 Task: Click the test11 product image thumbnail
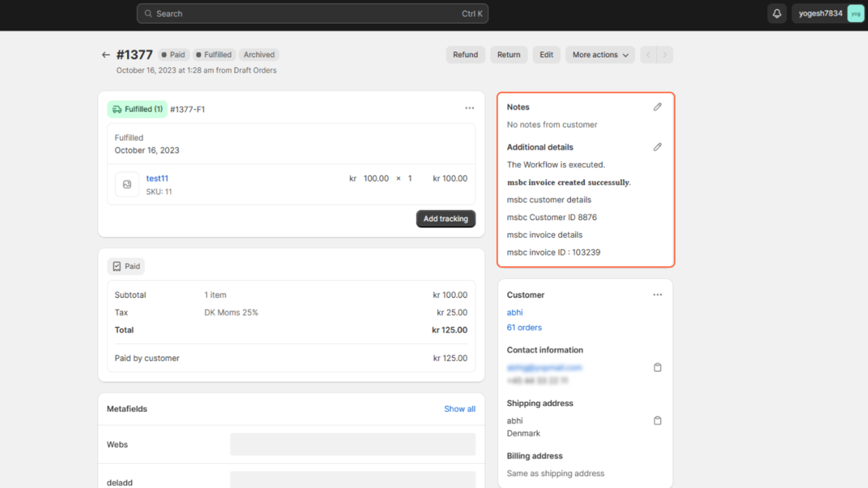[x=127, y=184]
